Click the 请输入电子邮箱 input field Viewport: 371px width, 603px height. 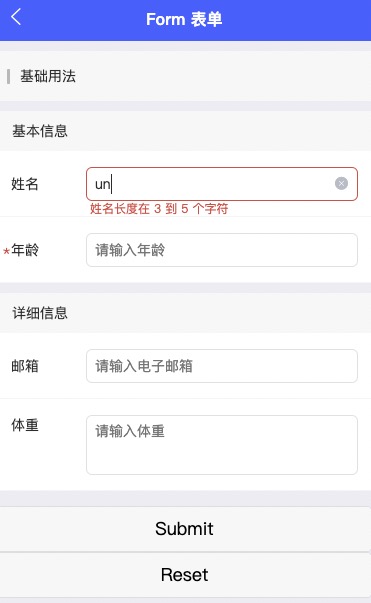point(222,366)
